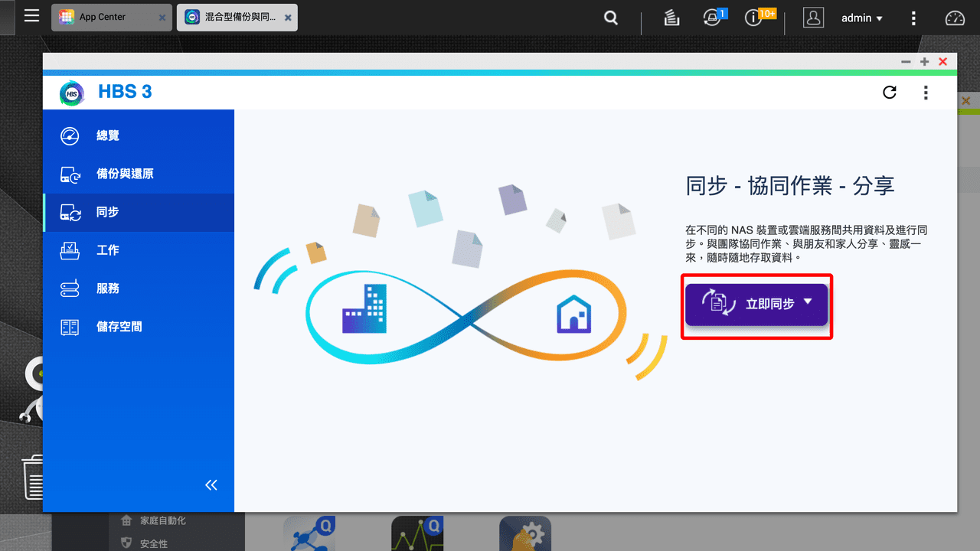Image resolution: width=980 pixels, height=551 pixels.
Task: Switch to the App Center tab
Action: [x=103, y=16]
